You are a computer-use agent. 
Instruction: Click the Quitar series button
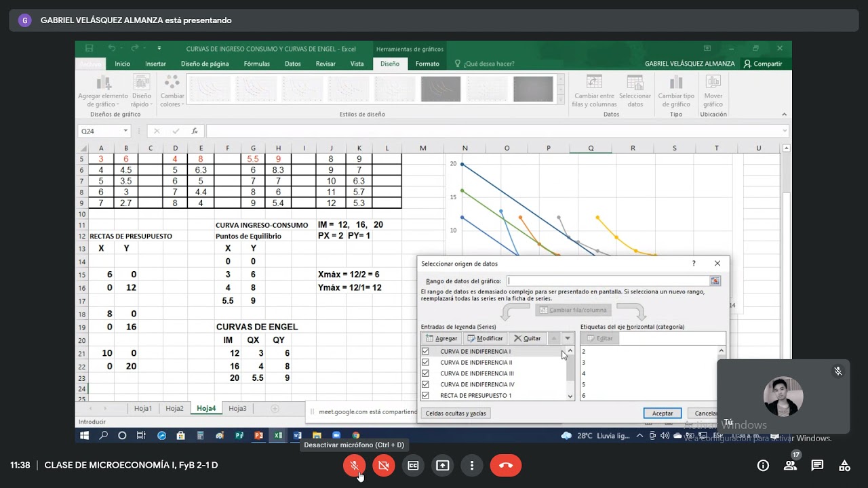pos(527,338)
